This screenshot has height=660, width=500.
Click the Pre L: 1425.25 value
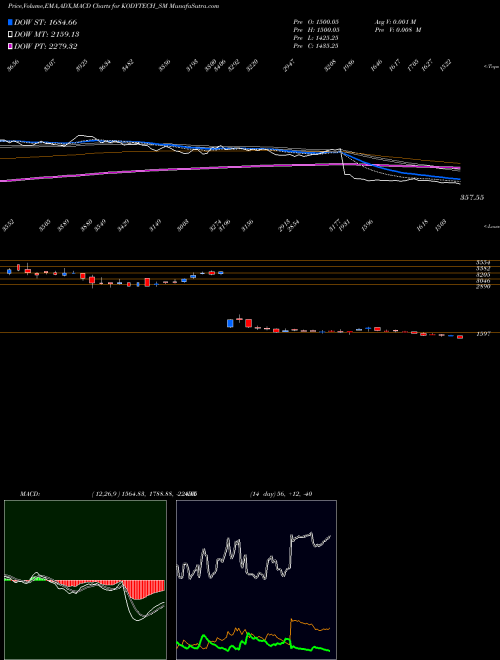click(x=316, y=38)
